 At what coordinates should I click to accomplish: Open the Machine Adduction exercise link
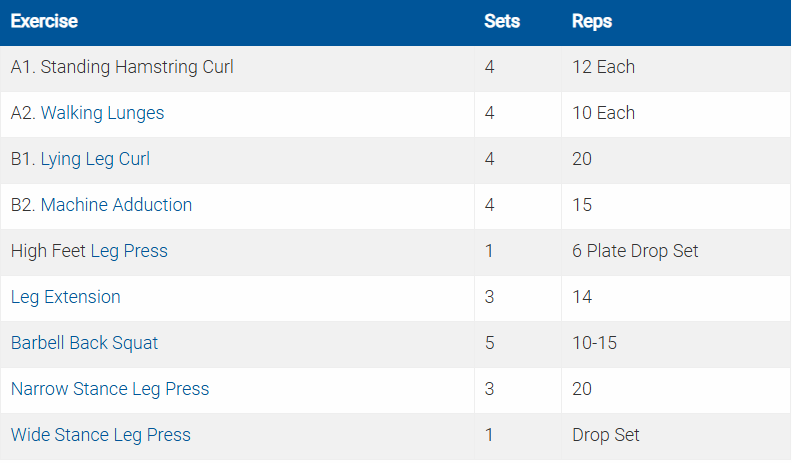click(116, 205)
